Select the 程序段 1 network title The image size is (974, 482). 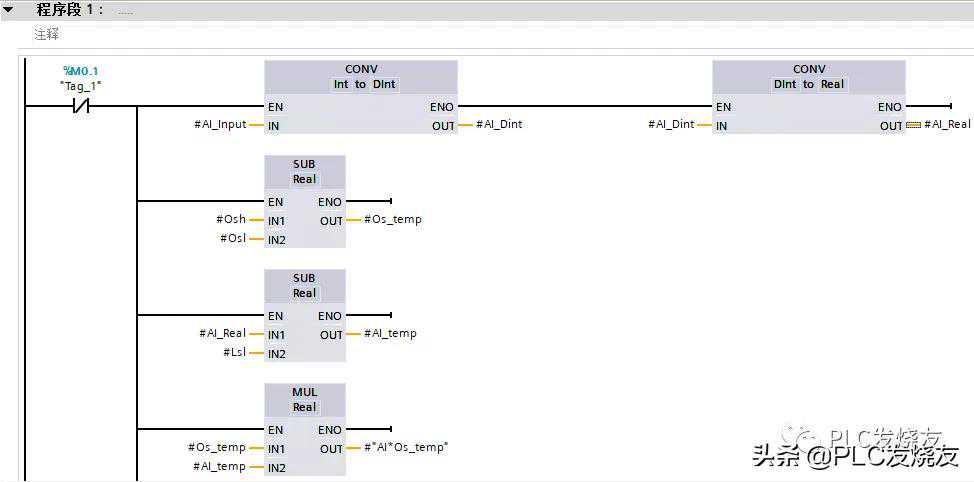click(x=70, y=10)
